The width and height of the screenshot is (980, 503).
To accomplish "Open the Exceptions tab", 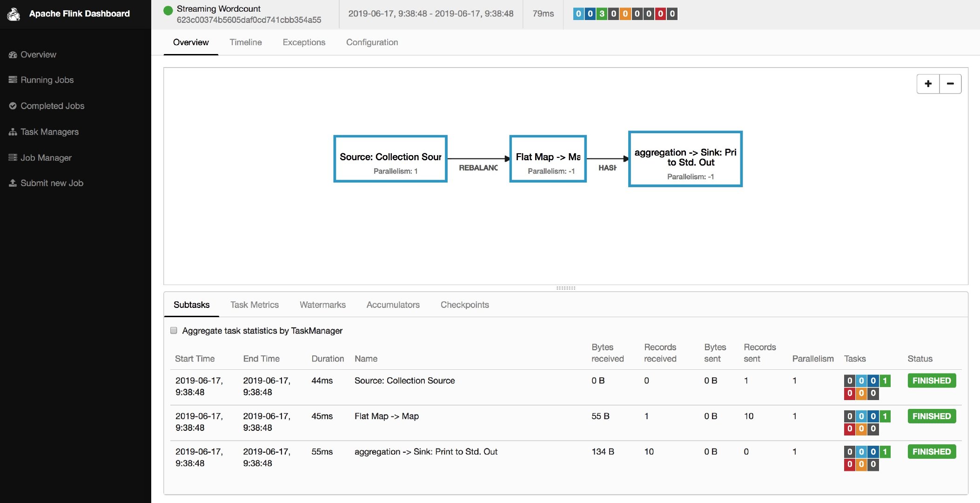I will click(x=304, y=42).
